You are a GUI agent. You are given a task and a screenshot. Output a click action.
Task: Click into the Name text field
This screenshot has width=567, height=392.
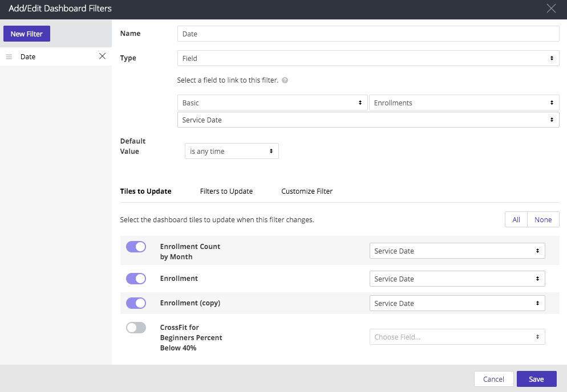pyautogui.click(x=368, y=34)
